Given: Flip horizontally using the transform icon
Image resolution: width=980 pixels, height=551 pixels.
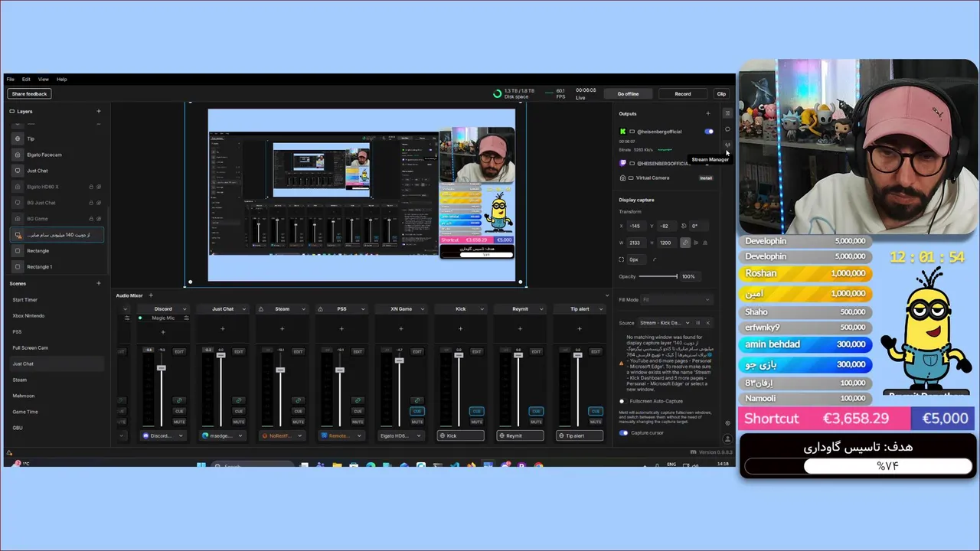Looking at the screenshot, I should coord(696,243).
